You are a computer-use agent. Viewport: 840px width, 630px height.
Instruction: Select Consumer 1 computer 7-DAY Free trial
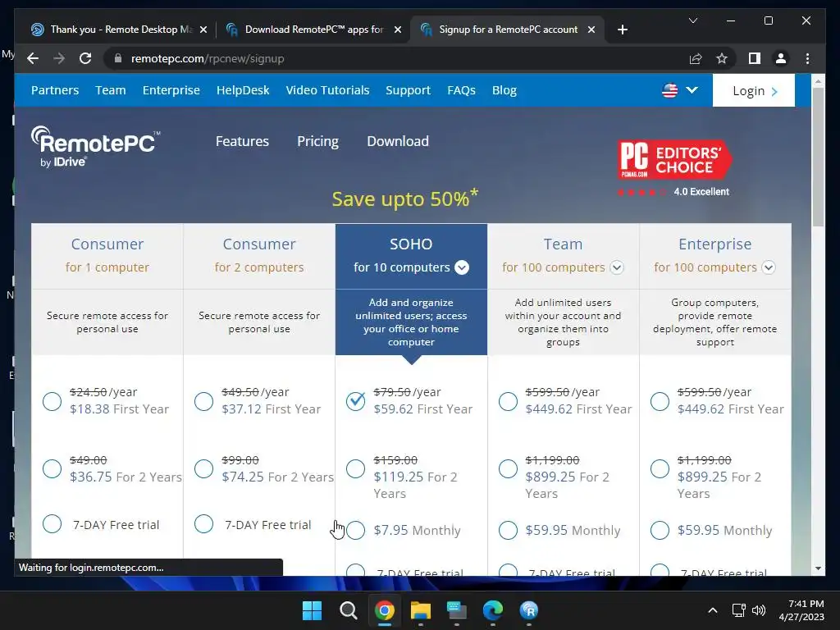(x=52, y=523)
